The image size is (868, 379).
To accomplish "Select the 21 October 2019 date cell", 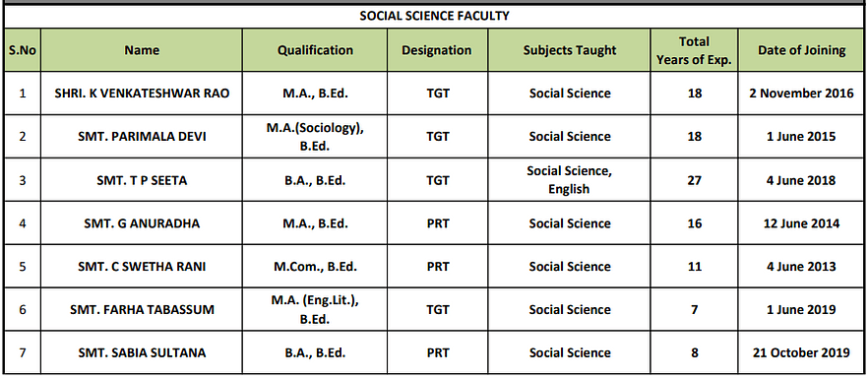I will point(801,353).
